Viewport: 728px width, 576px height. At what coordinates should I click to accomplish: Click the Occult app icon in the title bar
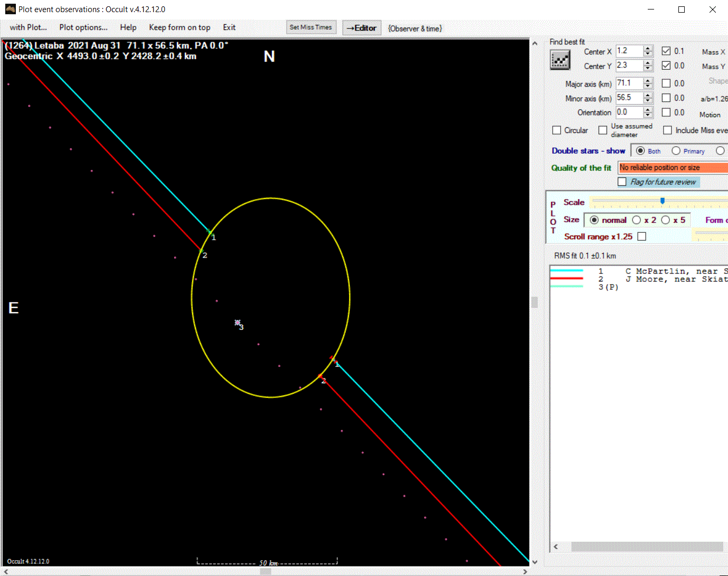pyautogui.click(x=10, y=9)
